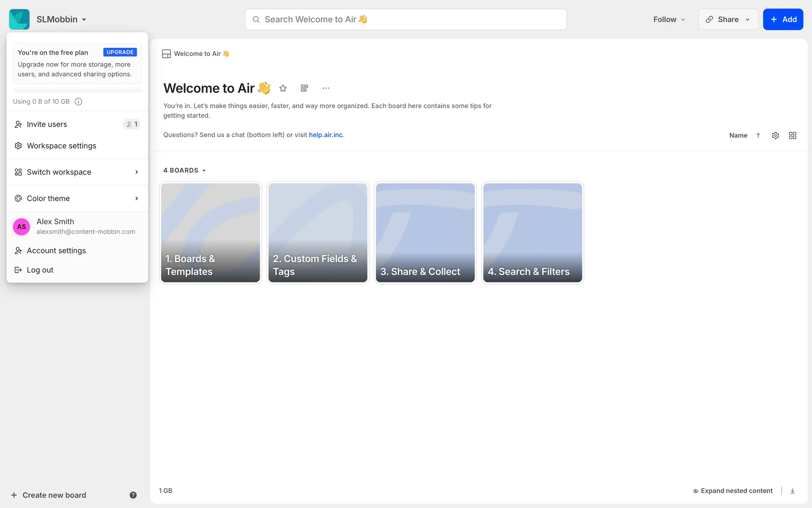
Task: Click the blue UPGRADE button
Action: click(x=120, y=52)
